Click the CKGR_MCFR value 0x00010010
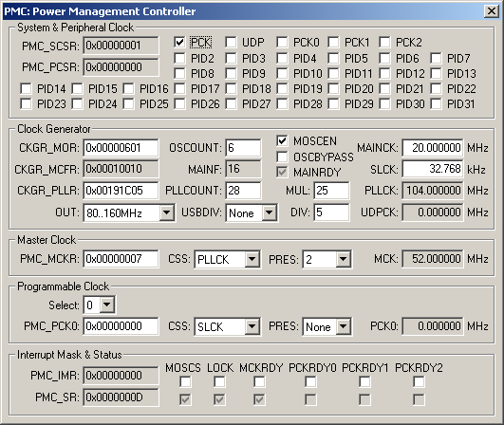This screenshot has width=504, height=425. click(121, 169)
